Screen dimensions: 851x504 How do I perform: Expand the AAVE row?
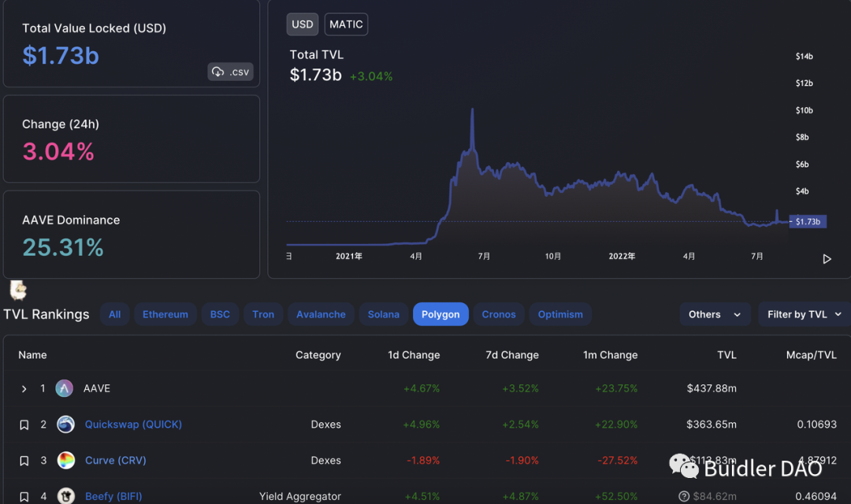(x=24, y=388)
